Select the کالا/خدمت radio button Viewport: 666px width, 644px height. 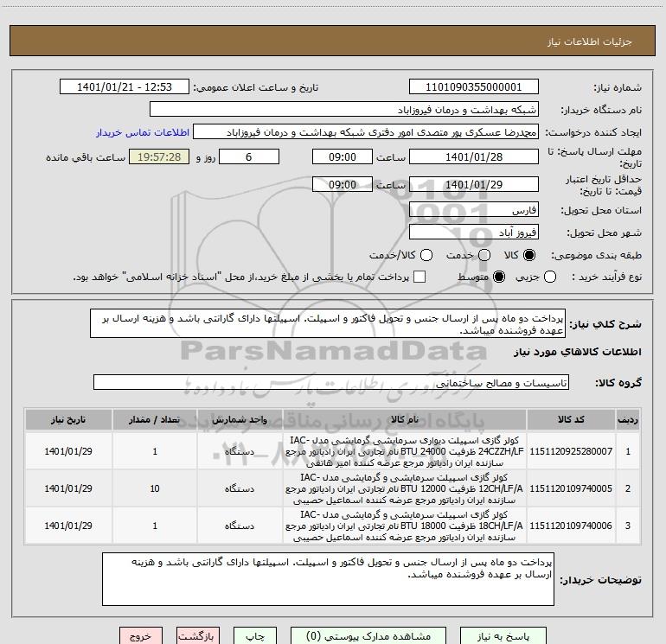pyautogui.click(x=426, y=255)
